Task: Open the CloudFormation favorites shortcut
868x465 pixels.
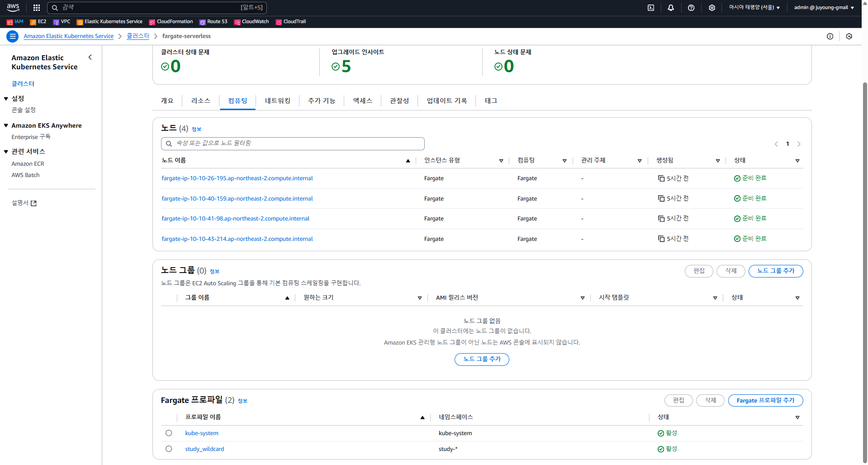Action: pyautogui.click(x=171, y=22)
